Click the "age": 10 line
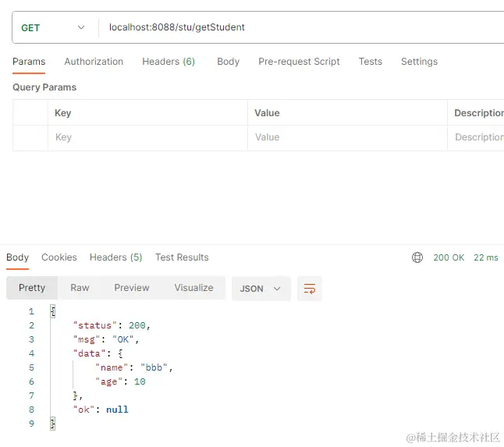 pyautogui.click(x=120, y=381)
